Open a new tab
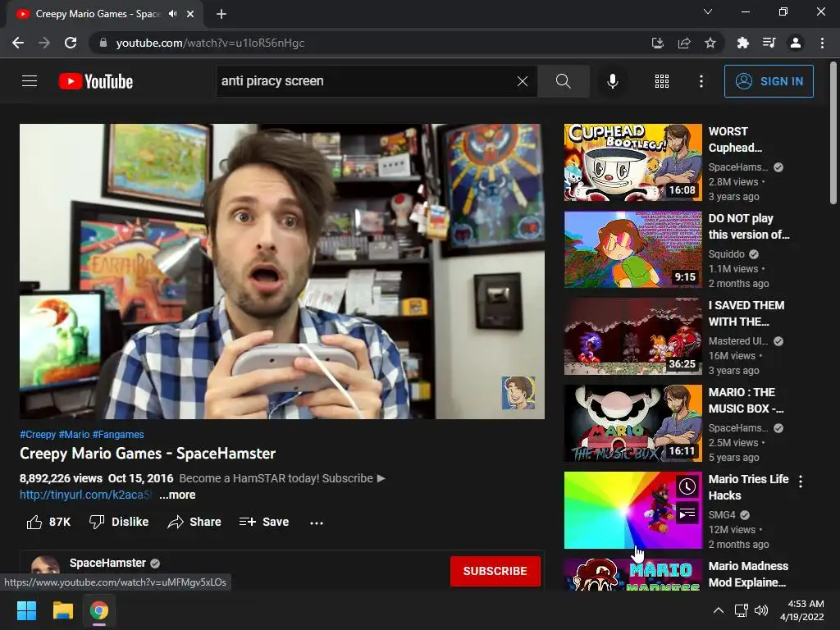Screen dimensions: 840x630 point(221,14)
